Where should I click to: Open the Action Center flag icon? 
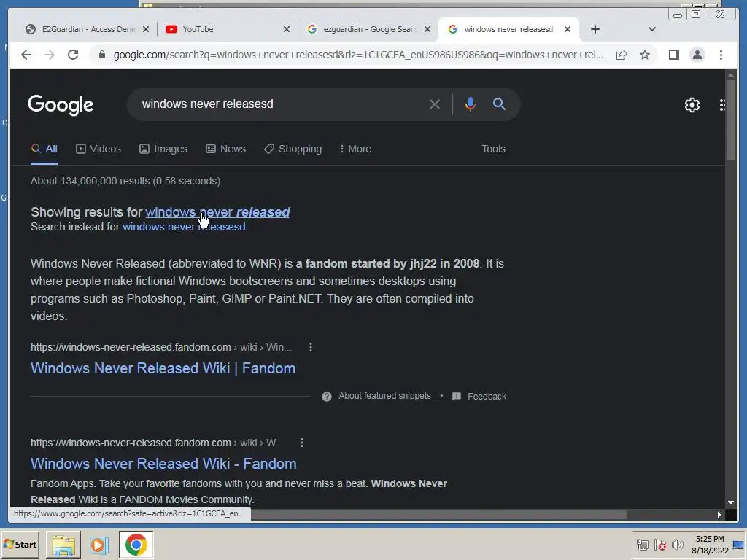[x=659, y=544]
